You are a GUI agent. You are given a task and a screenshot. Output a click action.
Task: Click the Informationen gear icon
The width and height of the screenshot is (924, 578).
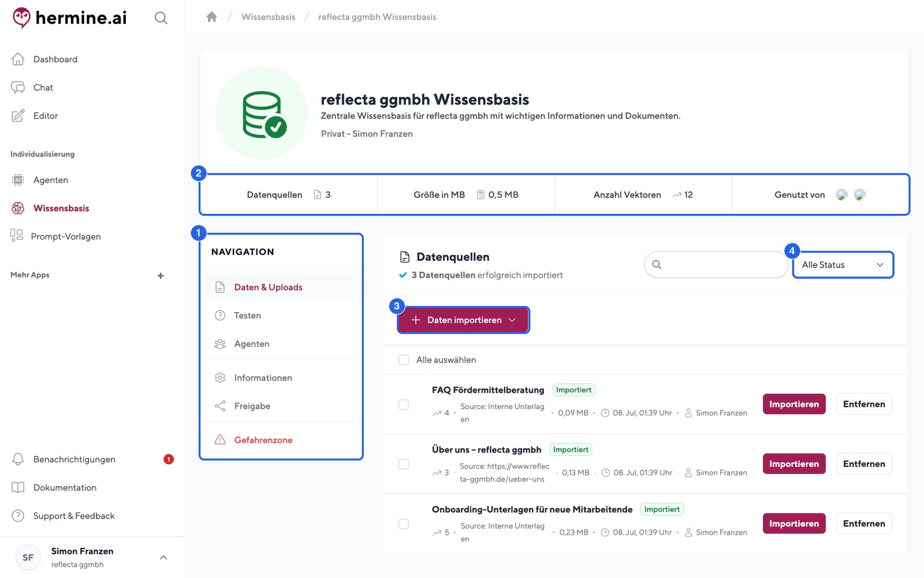[220, 378]
